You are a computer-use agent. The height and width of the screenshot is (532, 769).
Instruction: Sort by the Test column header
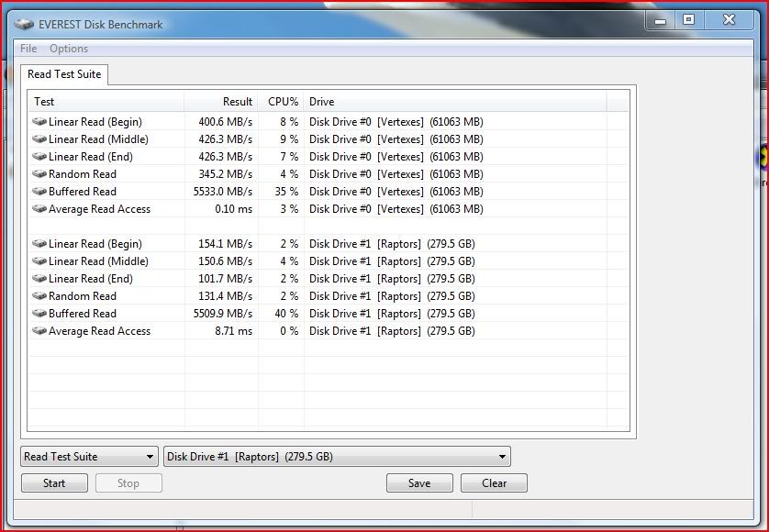pyautogui.click(x=106, y=102)
